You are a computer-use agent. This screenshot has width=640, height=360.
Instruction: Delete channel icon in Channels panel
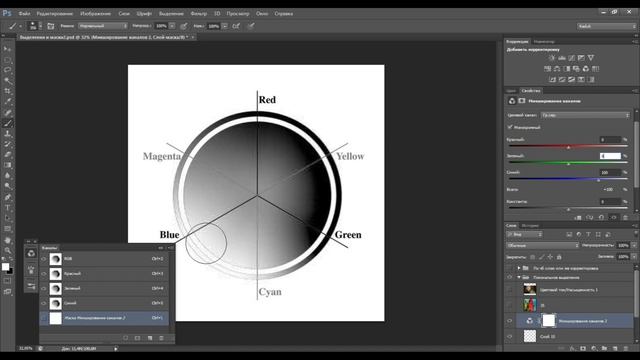161,338
